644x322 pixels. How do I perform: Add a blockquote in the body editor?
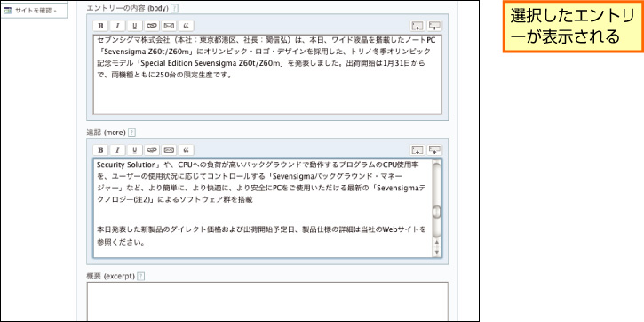[186, 26]
